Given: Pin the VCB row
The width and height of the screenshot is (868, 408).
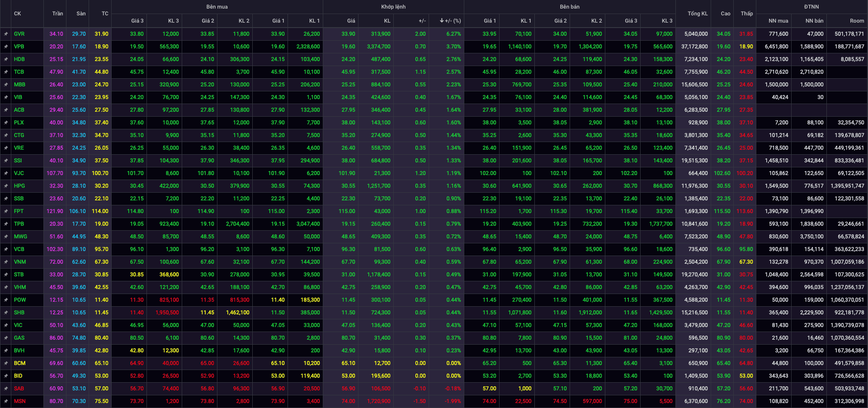Looking at the screenshot, I should (x=6, y=249).
